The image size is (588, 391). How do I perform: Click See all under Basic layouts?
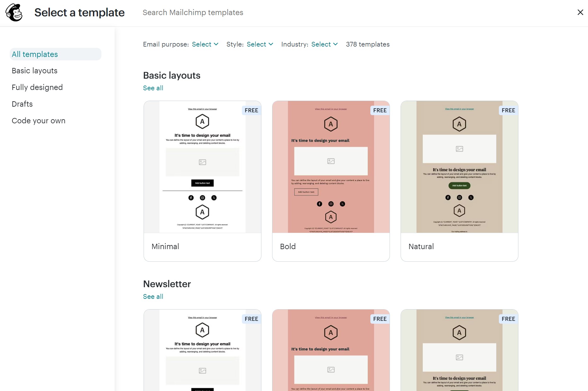coord(153,88)
